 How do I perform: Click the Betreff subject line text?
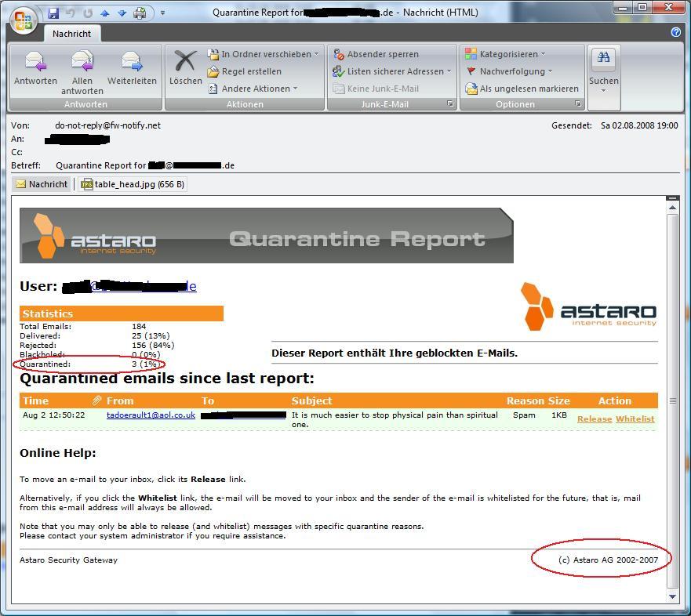pyautogui.click(x=145, y=165)
